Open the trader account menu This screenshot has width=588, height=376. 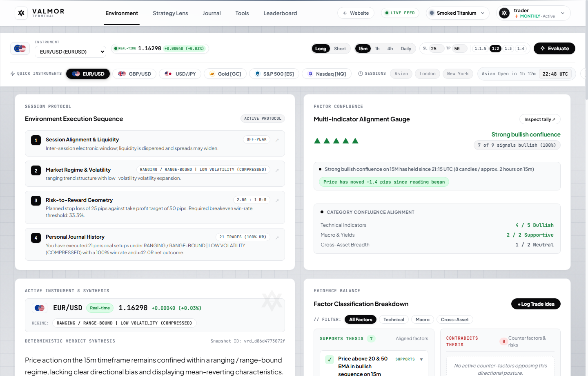pyautogui.click(x=533, y=13)
